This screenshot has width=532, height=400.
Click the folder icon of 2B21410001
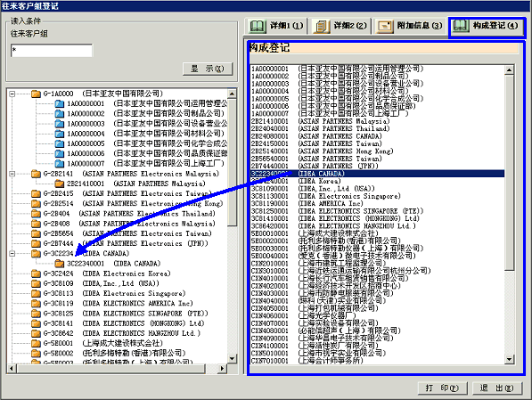(60, 184)
